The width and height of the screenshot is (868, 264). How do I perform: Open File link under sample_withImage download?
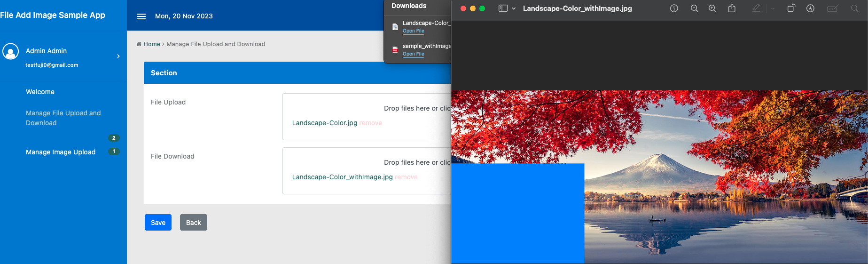click(x=414, y=54)
